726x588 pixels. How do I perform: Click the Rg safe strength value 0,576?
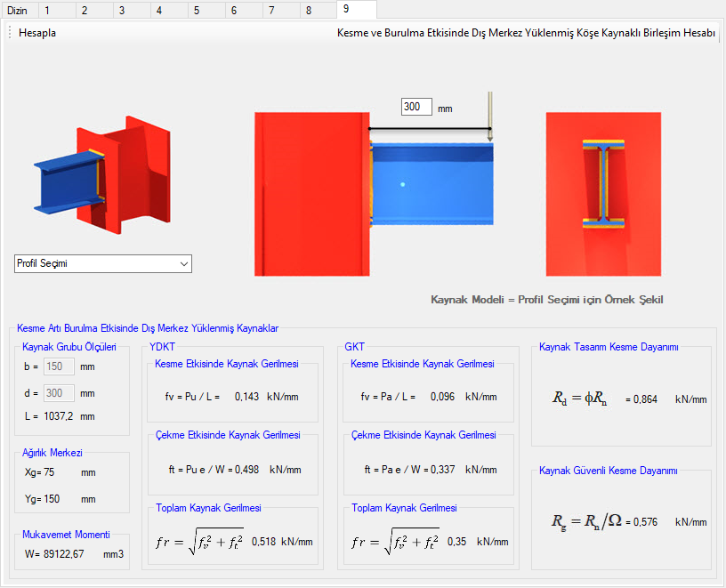click(645, 522)
